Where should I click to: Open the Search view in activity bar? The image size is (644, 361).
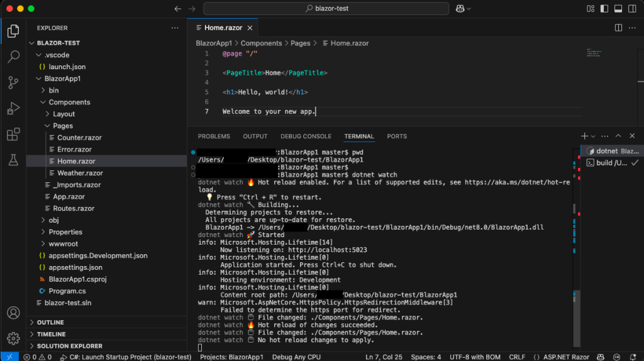13,57
